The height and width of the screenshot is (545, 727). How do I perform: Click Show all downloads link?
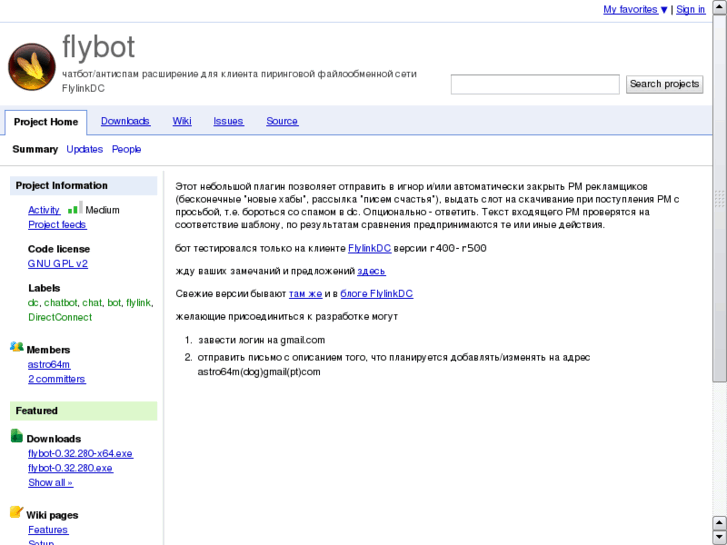tap(50, 482)
